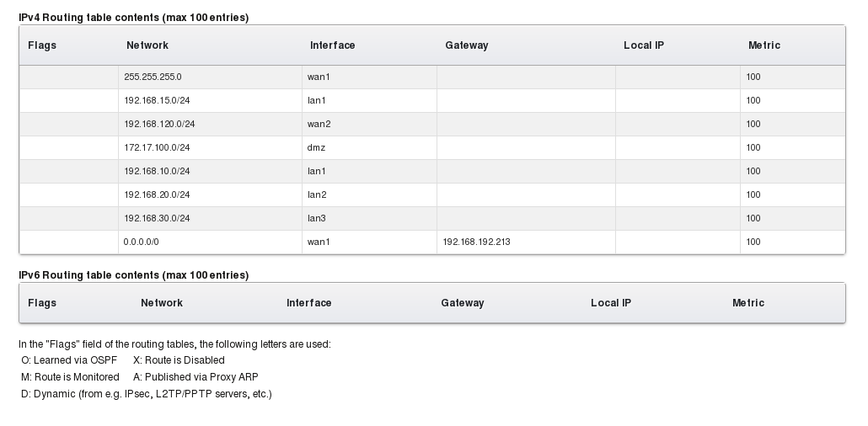Screen dimensions: 868x426
Task: Click the IPv6 table Network column header
Action: (x=162, y=303)
